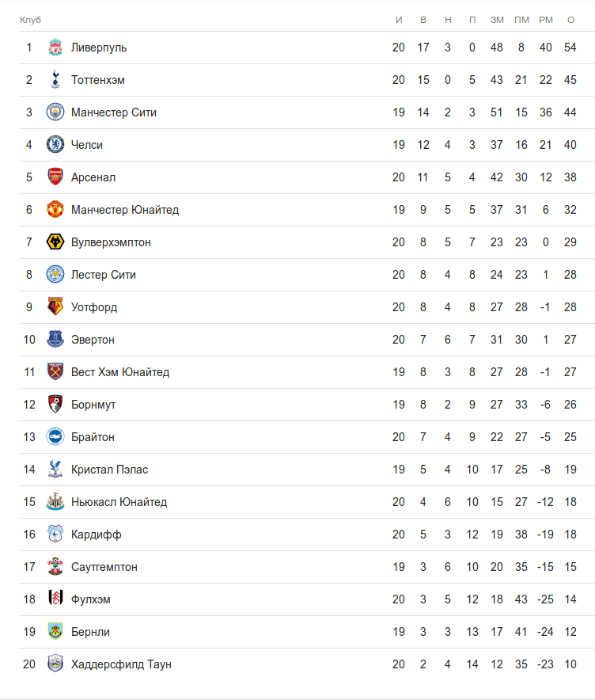The height and width of the screenshot is (700, 595).
Task: Click the Fulham club crest icon
Action: pos(55,599)
